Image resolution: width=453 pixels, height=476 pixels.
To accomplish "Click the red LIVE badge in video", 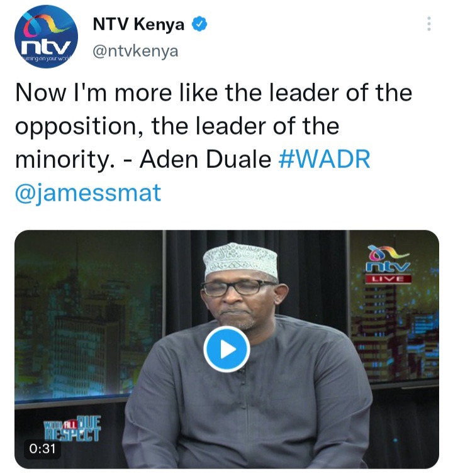I will tap(388, 279).
